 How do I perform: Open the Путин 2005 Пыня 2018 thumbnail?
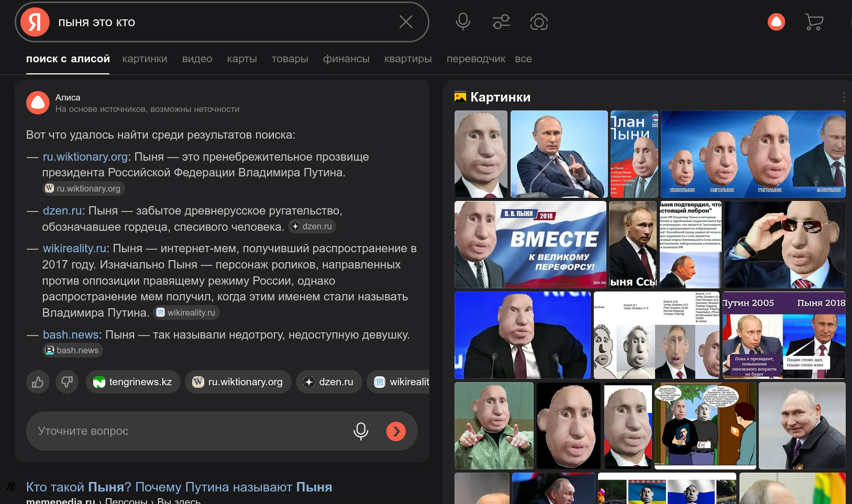pyautogui.click(x=784, y=335)
